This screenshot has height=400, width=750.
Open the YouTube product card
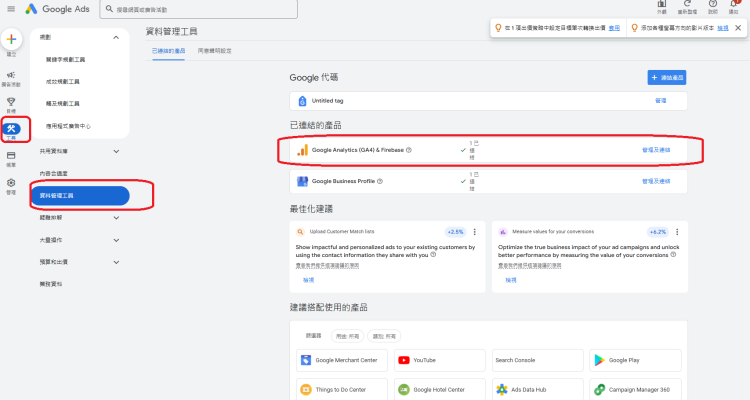440,360
